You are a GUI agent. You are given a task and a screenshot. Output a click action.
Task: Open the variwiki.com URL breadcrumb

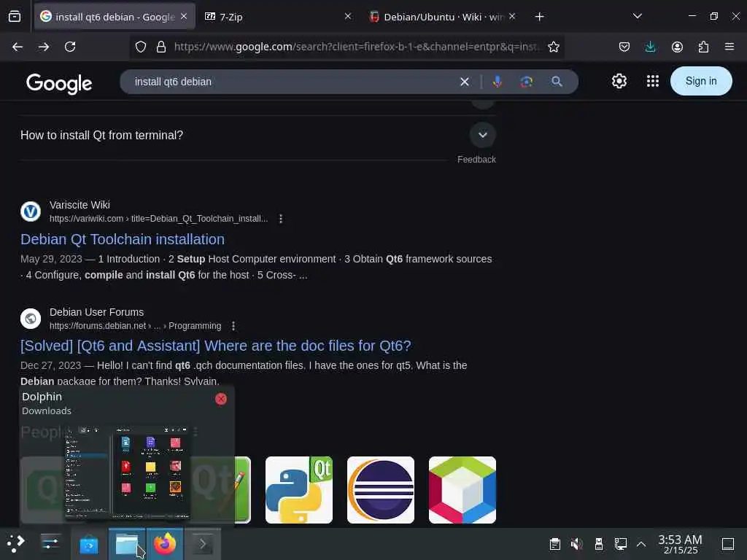(158, 219)
